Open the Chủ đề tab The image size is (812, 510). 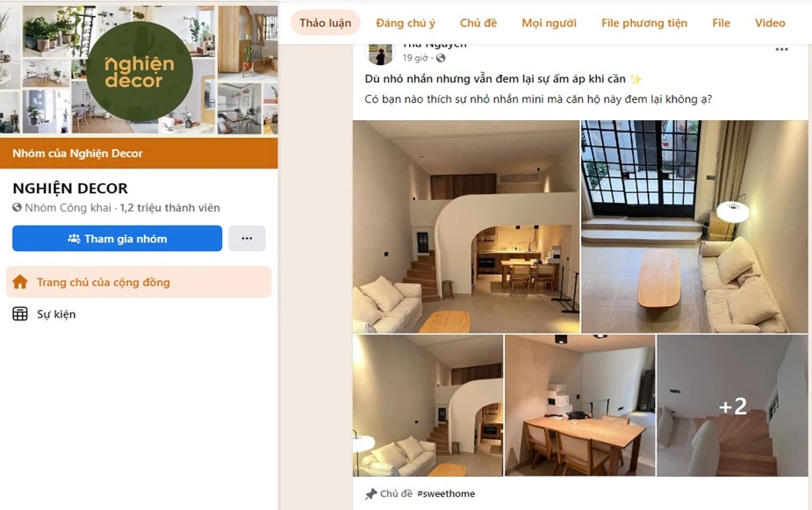478,23
